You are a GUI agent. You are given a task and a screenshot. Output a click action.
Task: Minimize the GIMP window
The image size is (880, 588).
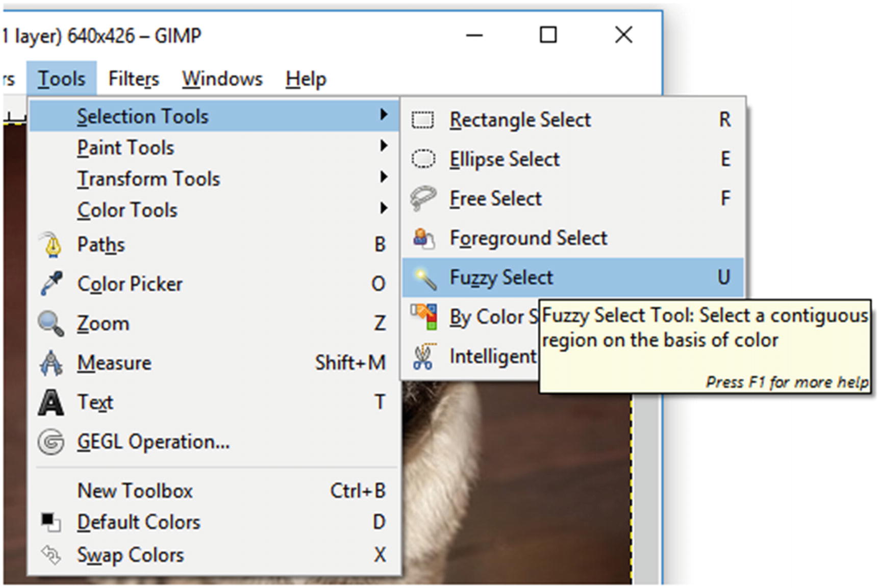point(474,35)
